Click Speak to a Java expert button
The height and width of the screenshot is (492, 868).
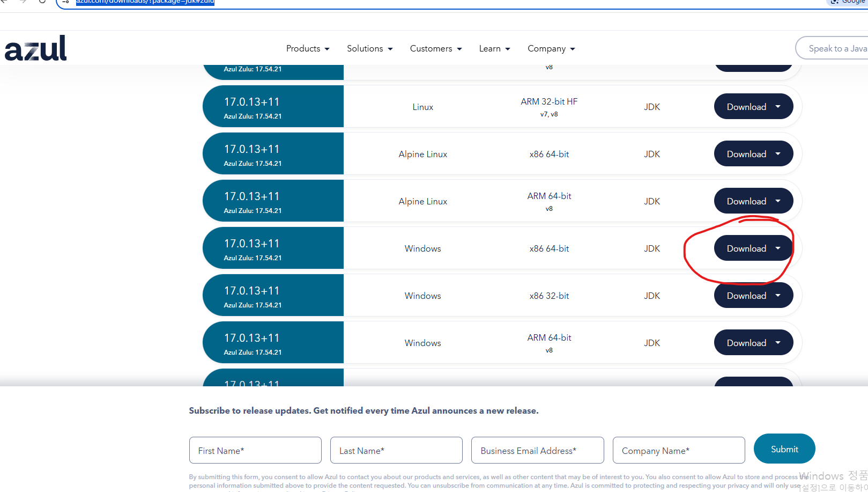click(x=832, y=48)
